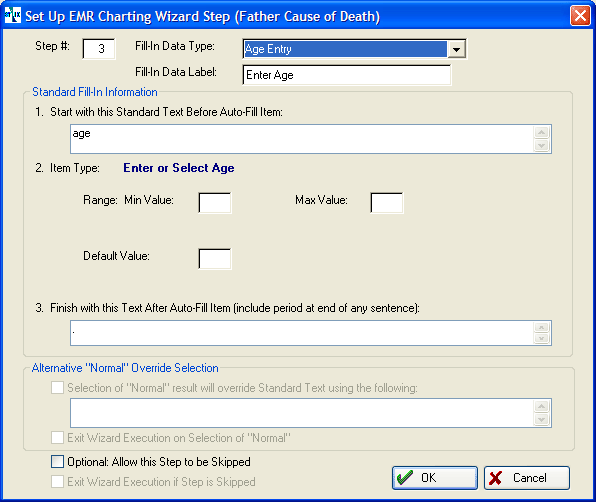Click the application icon in title bar
This screenshot has width=596, height=502.
(13, 15)
